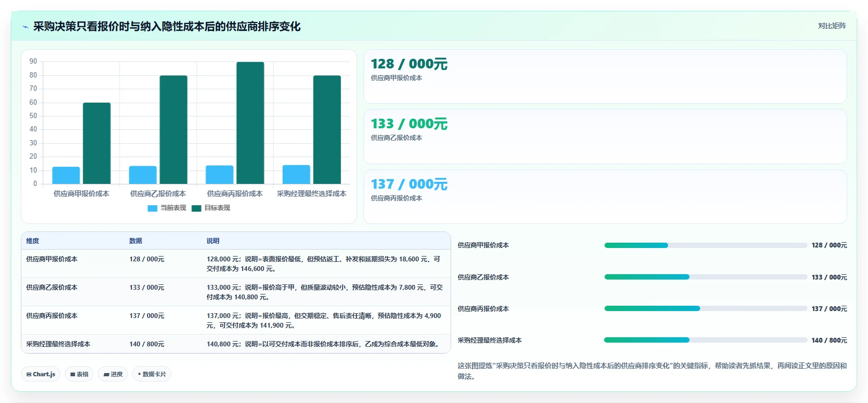Viewport: 868px width, 403px height.
Task: Click the 140 / 800元 table cell
Action: click(x=147, y=344)
